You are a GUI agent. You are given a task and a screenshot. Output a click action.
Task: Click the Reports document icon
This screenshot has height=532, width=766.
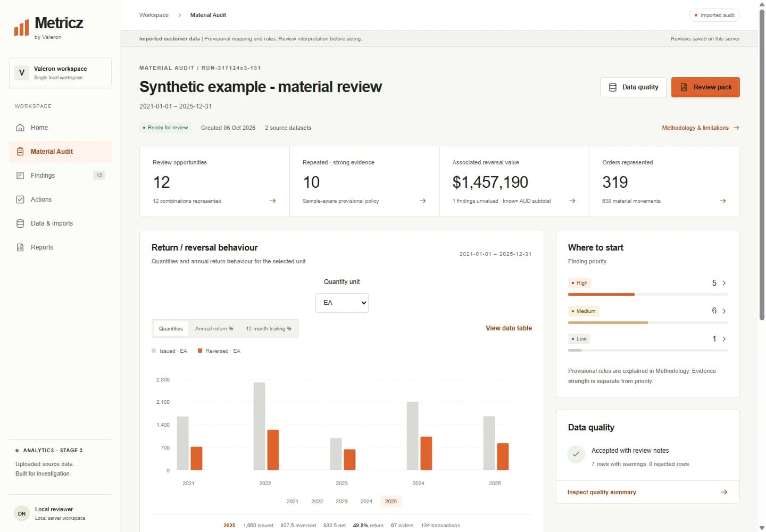click(20, 247)
